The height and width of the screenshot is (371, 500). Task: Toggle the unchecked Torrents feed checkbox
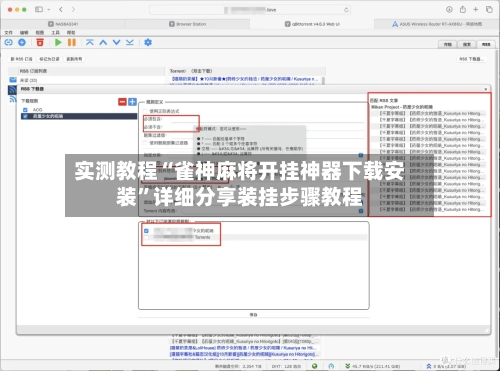point(146,237)
